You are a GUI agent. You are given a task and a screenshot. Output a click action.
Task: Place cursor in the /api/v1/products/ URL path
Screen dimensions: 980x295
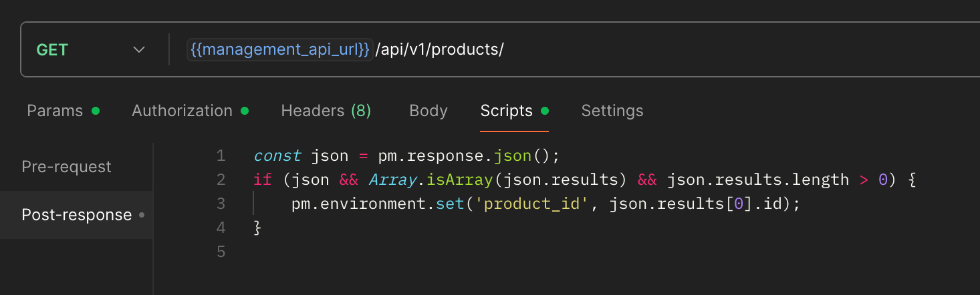click(439, 50)
